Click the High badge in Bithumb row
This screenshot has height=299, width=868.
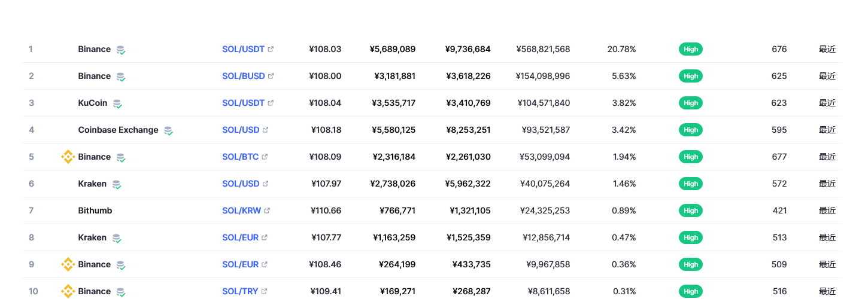[x=691, y=210]
